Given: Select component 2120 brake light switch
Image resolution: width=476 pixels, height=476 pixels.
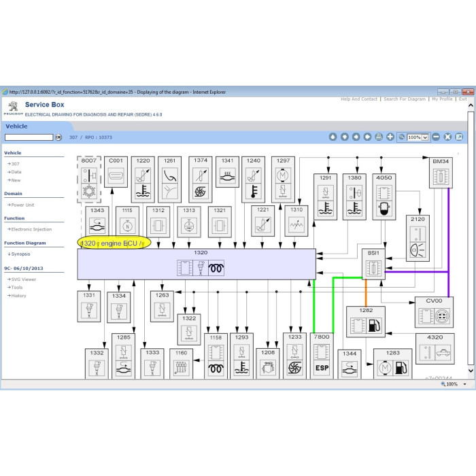Looking at the screenshot, I should point(418,238).
